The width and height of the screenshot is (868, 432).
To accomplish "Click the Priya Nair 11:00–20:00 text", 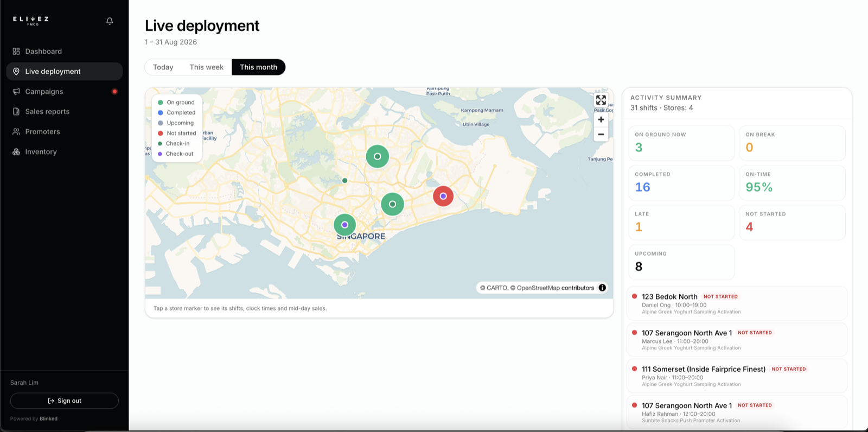I will click(672, 378).
